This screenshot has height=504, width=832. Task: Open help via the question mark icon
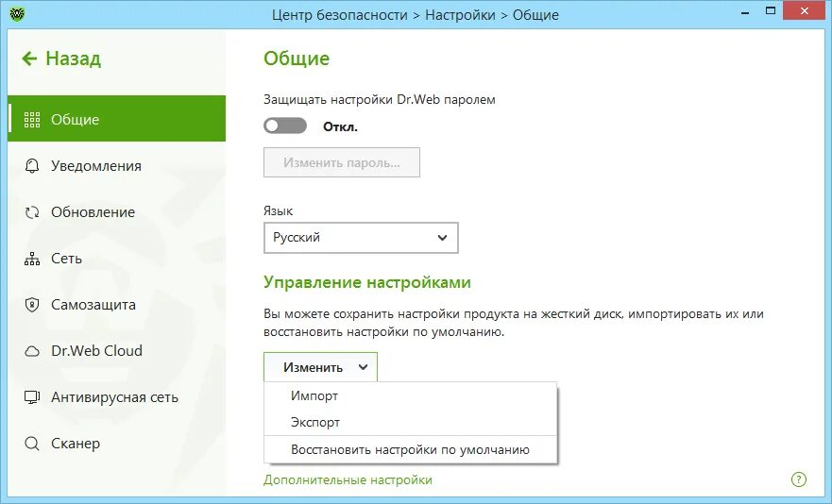pos(799,479)
